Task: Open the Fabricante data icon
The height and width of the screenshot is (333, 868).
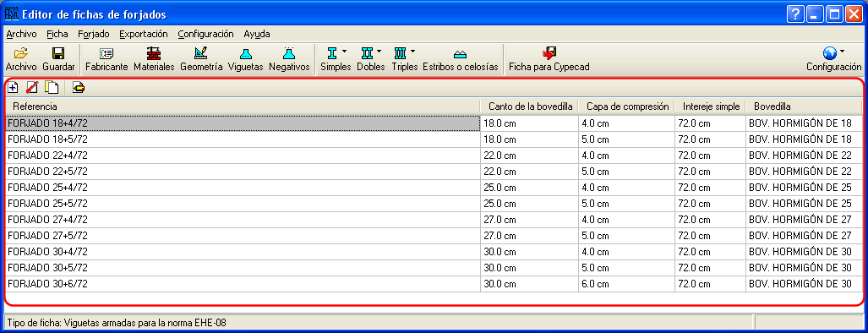Action: coord(106,53)
